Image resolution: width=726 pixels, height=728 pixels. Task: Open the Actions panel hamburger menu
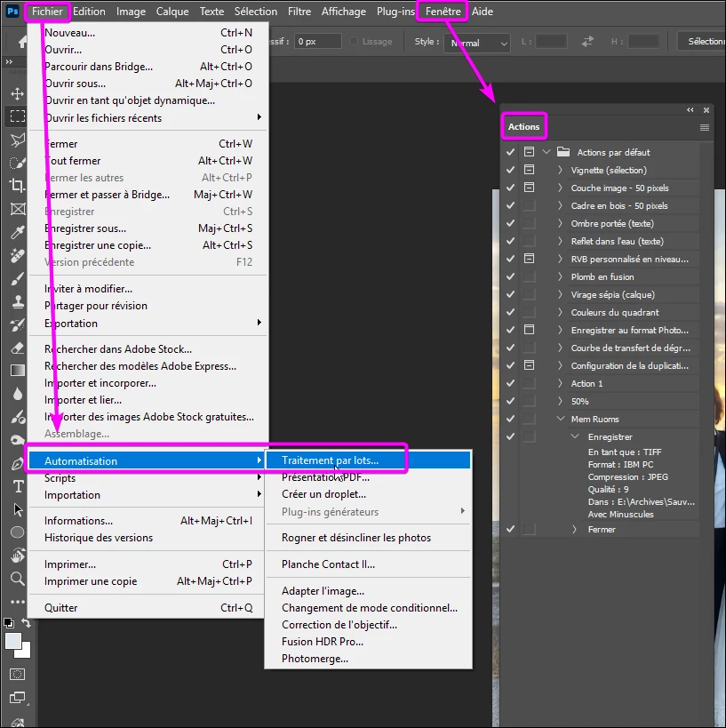click(x=704, y=127)
